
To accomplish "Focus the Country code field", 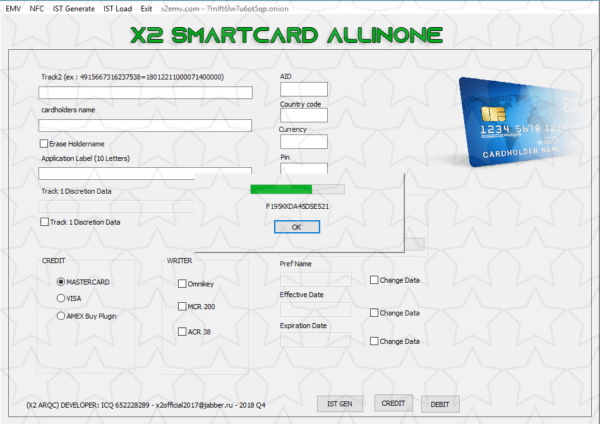I will coord(304,115).
